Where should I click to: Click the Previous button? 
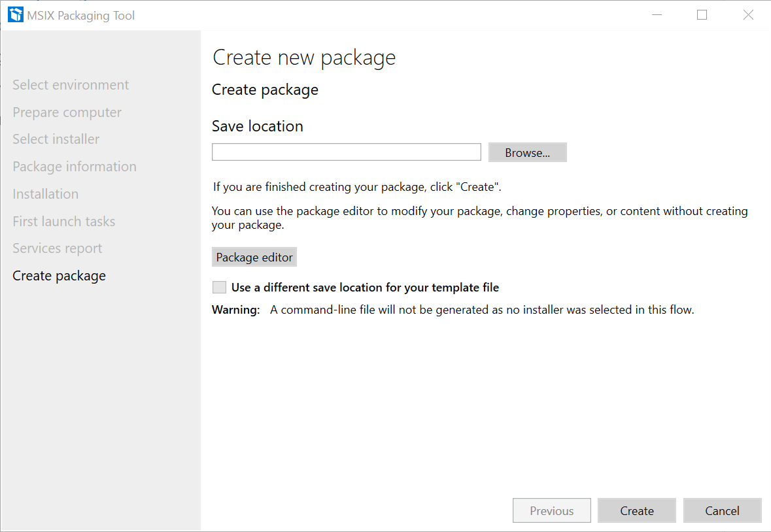(x=552, y=511)
